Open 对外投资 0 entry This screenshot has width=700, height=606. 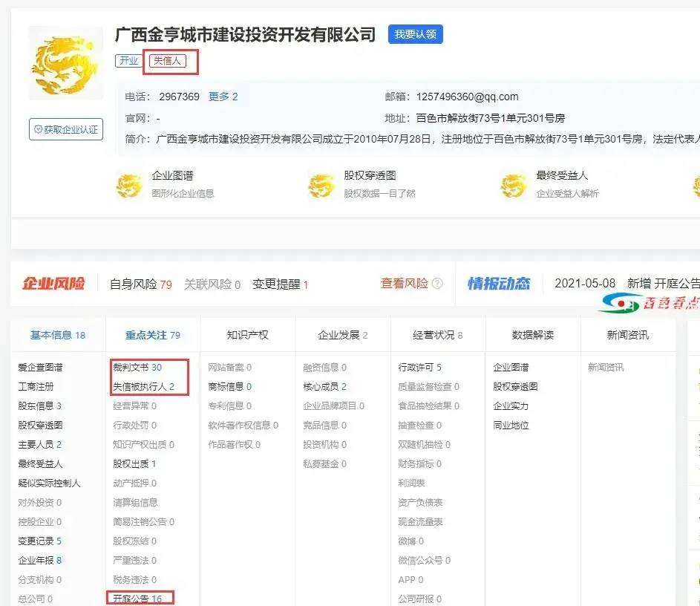pyautogui.click(x=40, y=502)
